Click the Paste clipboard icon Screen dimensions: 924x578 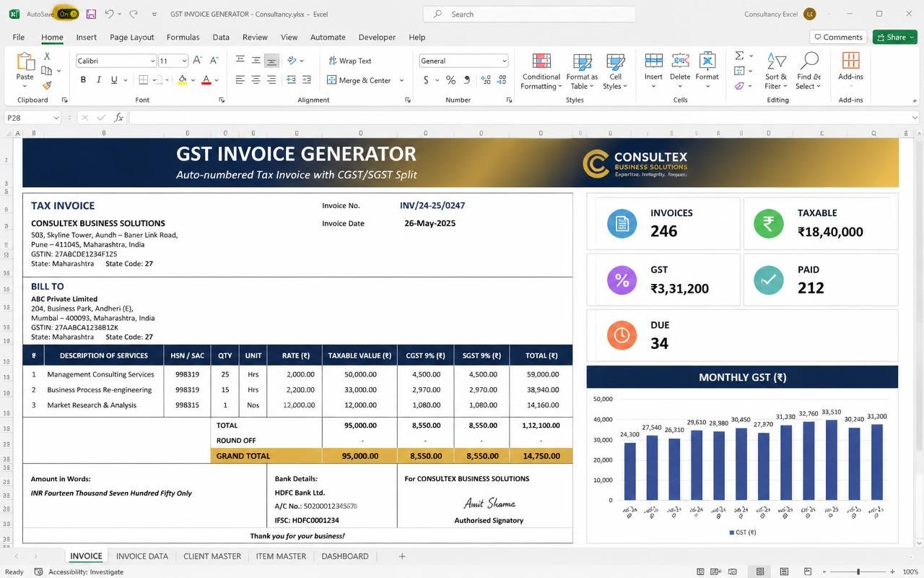(x=25, y=63)
